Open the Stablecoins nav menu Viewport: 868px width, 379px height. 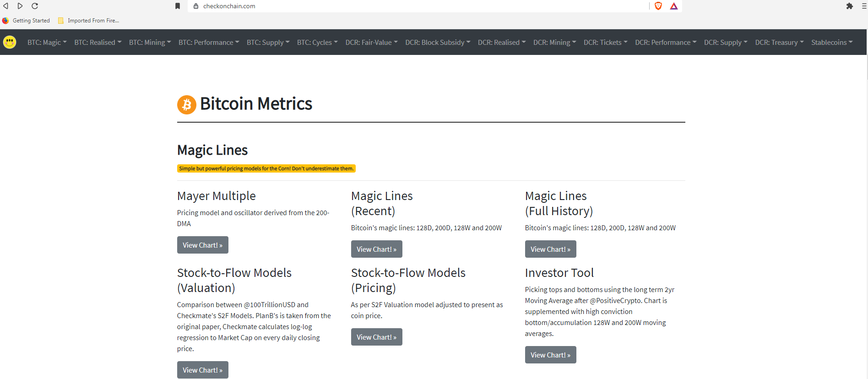click(832, 42)
